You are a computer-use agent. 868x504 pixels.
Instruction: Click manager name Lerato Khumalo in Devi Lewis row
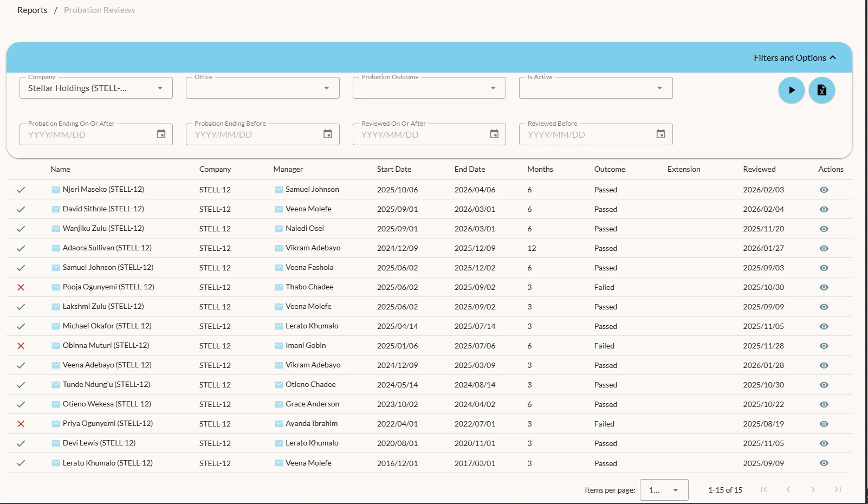(x=312, y=443)
